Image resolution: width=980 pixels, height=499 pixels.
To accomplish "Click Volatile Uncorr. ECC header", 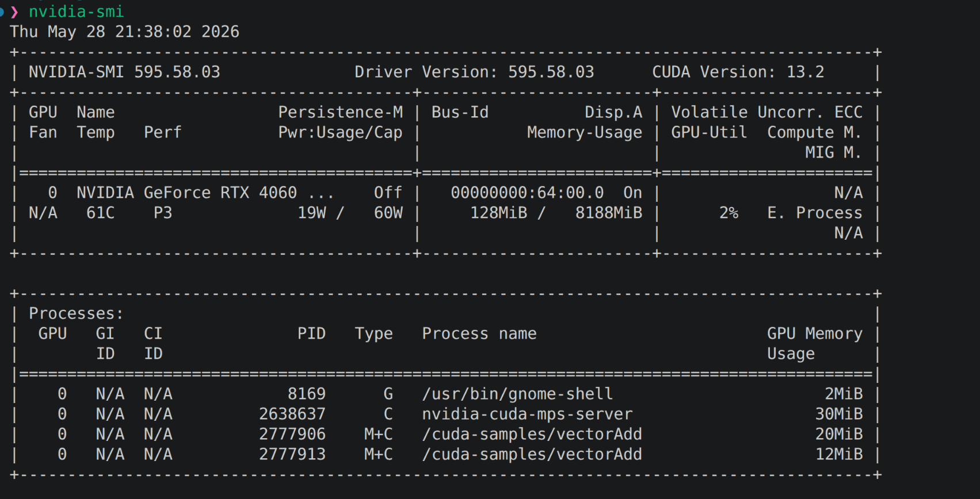I will [767, 112].
